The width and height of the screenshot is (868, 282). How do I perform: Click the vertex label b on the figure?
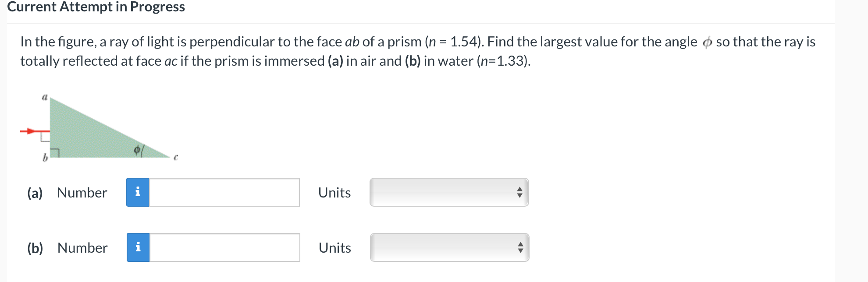click(x=45, y=157)
